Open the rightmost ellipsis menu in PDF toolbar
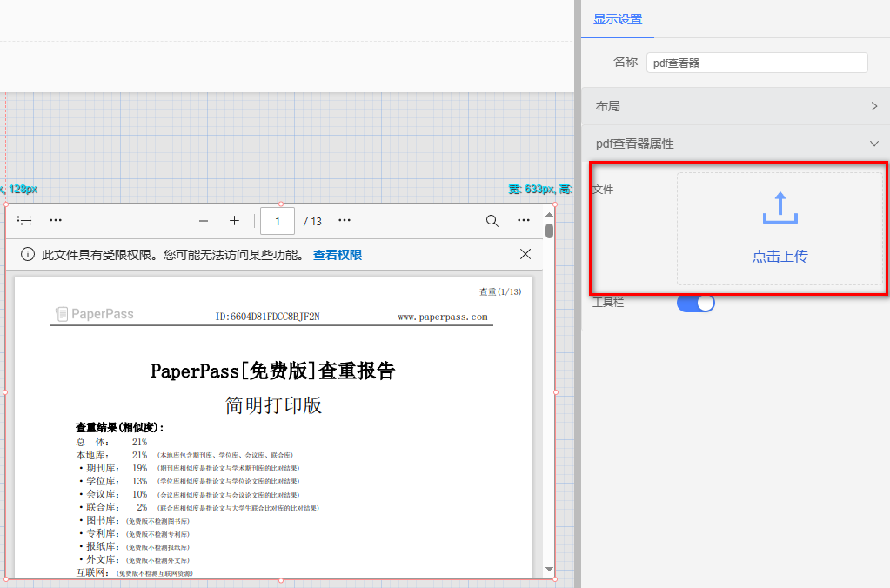890x588 pixels. click(x=524, y=220)
